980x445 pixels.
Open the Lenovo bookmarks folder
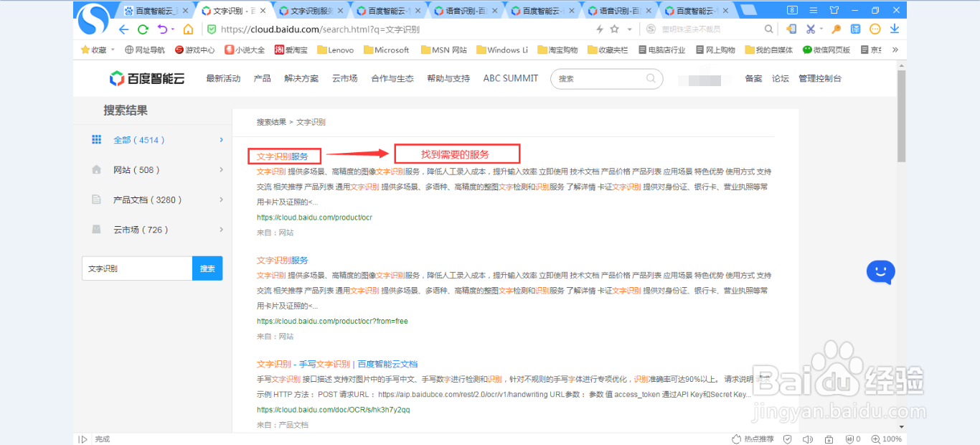tap(335, 50)
